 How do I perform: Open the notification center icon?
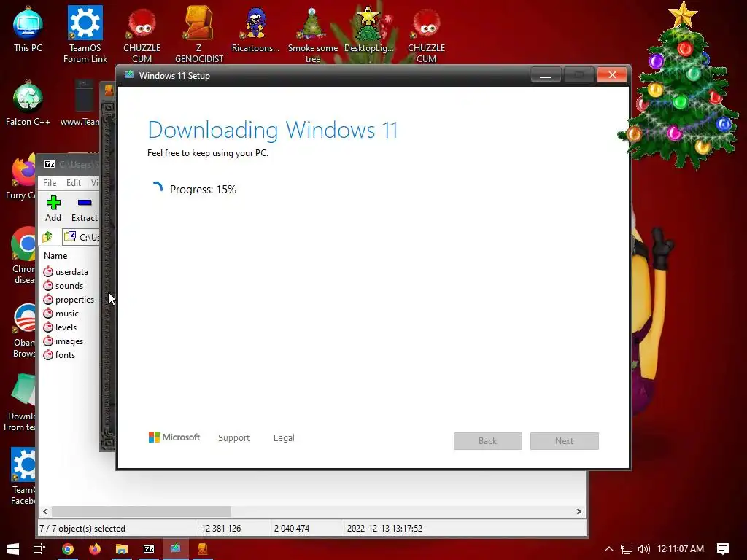(x=723, y=549)
